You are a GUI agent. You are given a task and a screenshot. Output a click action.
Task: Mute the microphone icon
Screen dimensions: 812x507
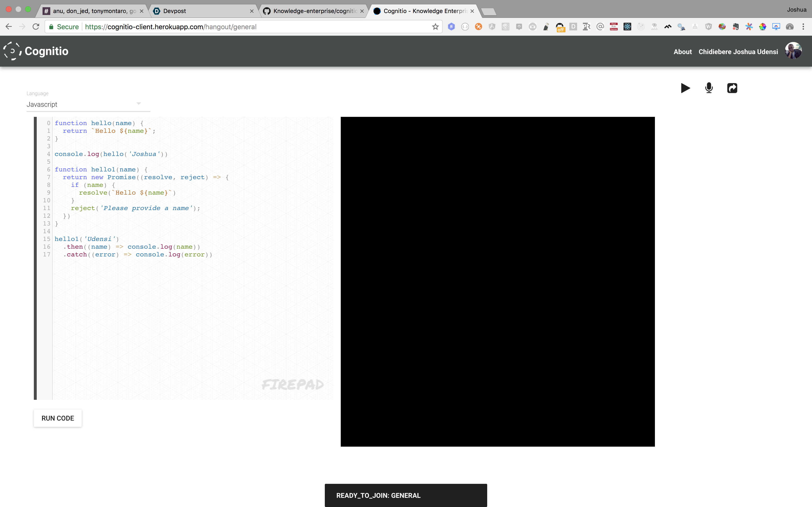pyautogui.click(x=709, y=88)
